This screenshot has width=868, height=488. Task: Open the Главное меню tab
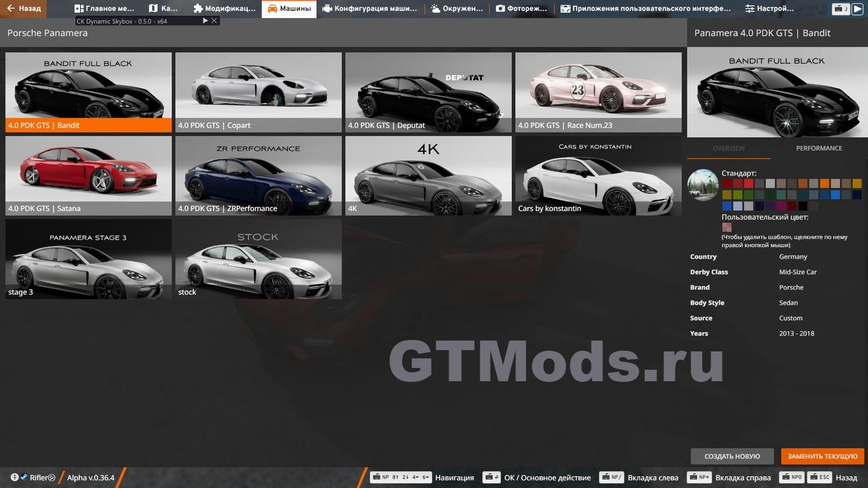(x=105, y=9)
